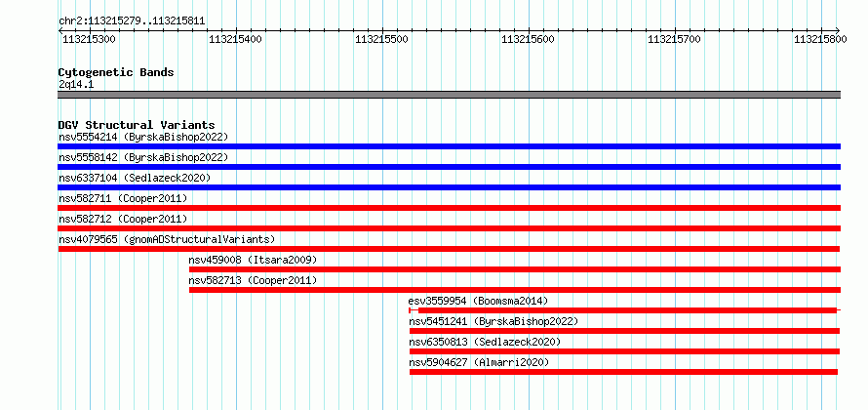Open the nsv582712 (Cooper2011) label
868x410 pixels.
[123, 219]
